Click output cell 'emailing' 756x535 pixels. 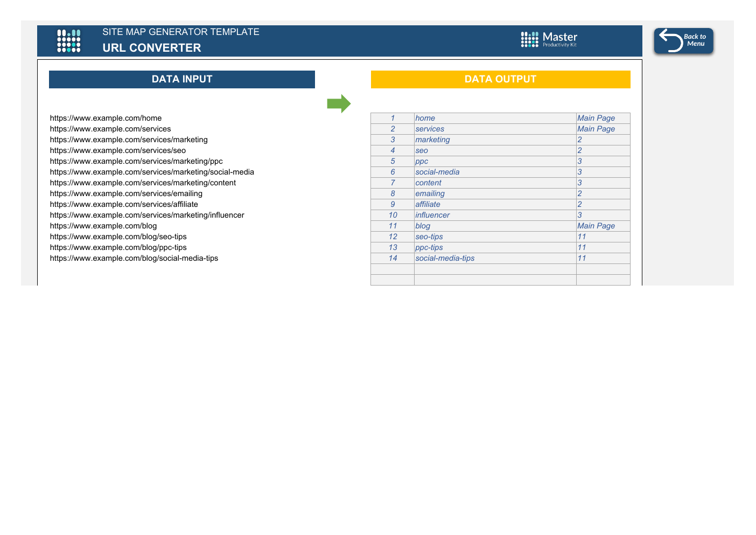click(495, 193)
